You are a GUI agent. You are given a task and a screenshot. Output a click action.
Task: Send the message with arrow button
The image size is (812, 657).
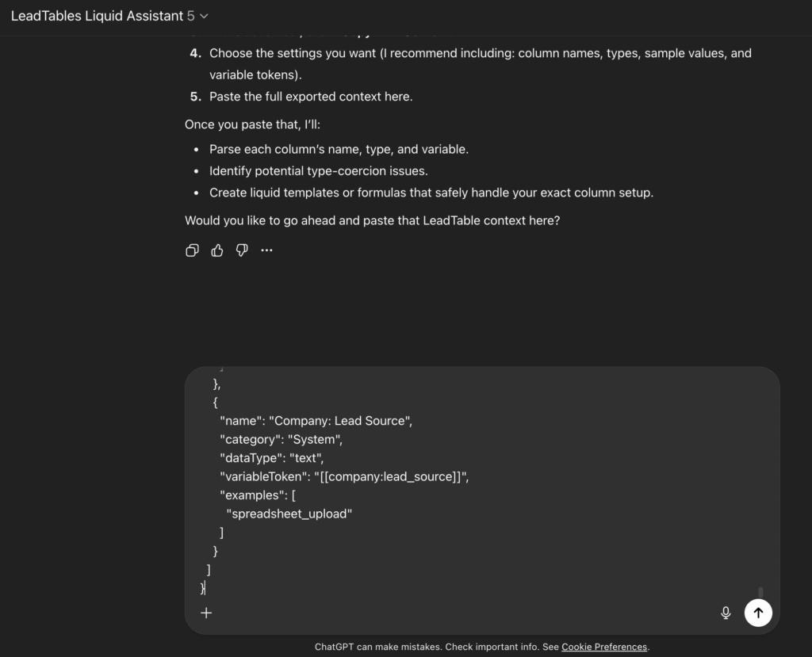758,613
